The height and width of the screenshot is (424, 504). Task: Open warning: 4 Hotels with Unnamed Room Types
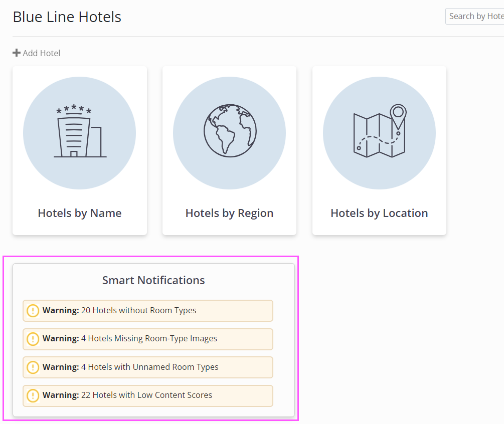[x=148, y=367]
